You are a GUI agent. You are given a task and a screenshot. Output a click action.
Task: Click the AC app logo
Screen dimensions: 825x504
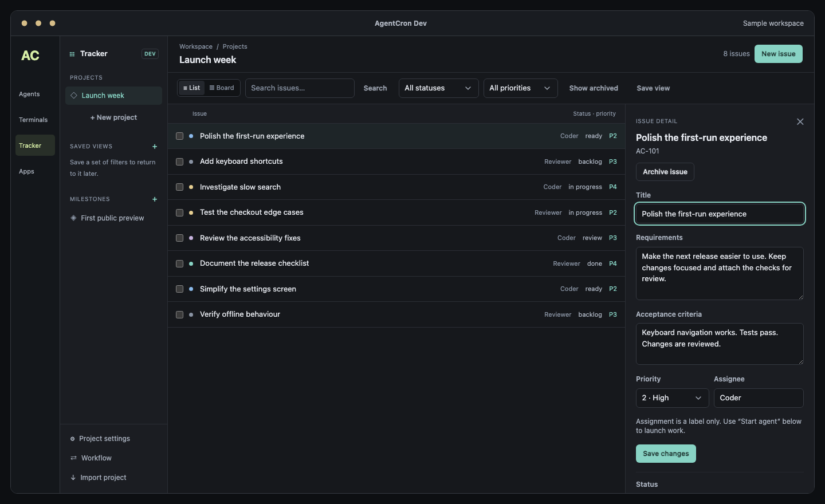[30, 56]
